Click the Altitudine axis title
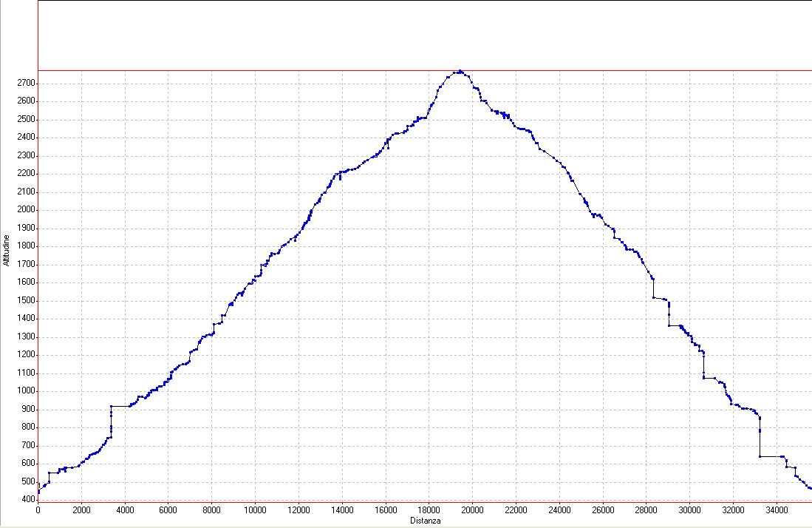Screen dimensions: 812x528 tap(7, 250)
